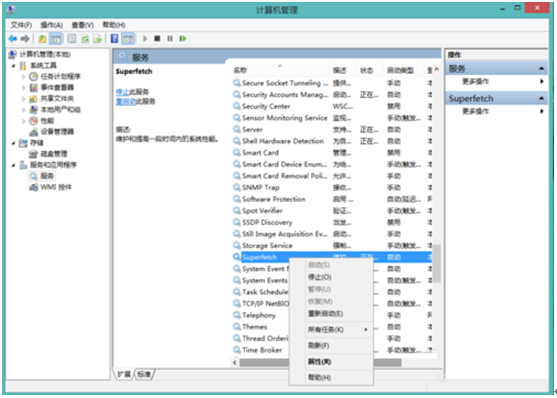This screenshot has height=398, width=557.
Task: Select 性能 in the tree
Action: [x=47, y=121]
